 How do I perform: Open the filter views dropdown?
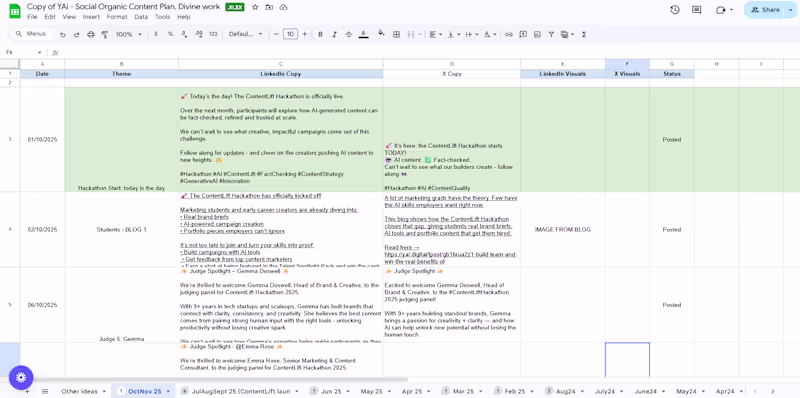pyautogui.click(x=566, y=34)
